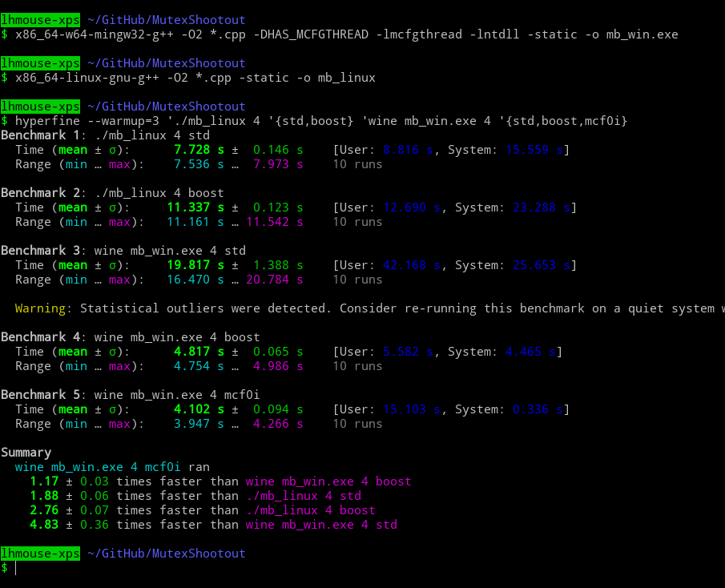Click the System time 15.559 s
The width and height of the screenshot is (725, 588).
coord(534,150)
